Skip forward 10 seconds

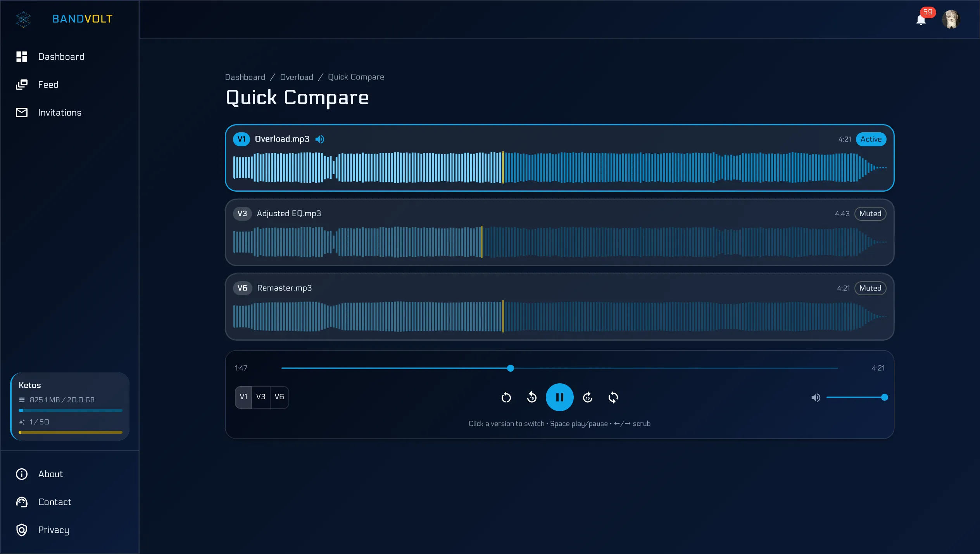588,397
